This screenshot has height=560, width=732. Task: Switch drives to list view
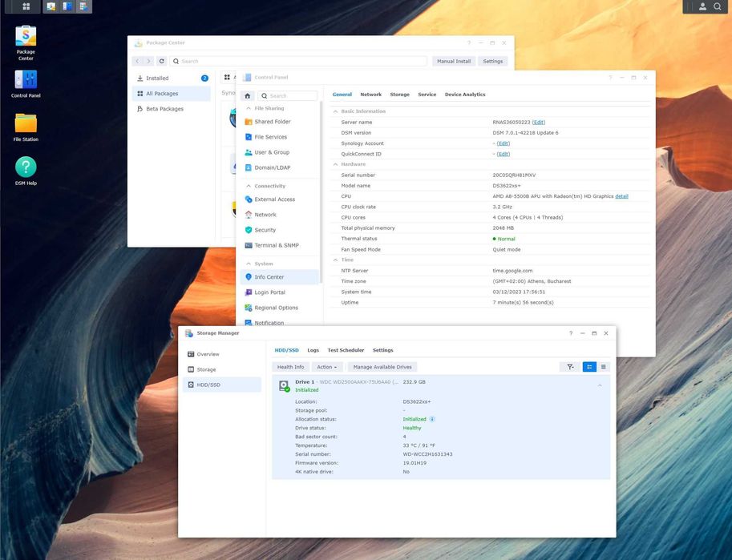603,367
